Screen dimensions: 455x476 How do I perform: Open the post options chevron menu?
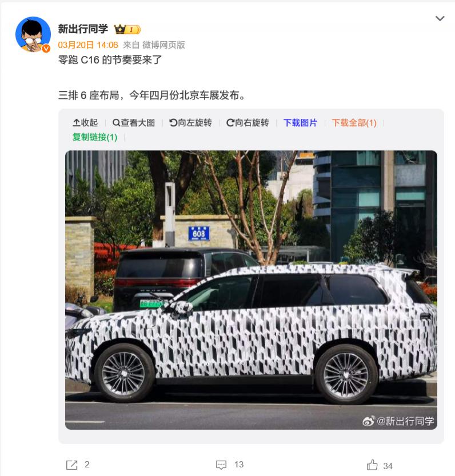pos(440,18)
